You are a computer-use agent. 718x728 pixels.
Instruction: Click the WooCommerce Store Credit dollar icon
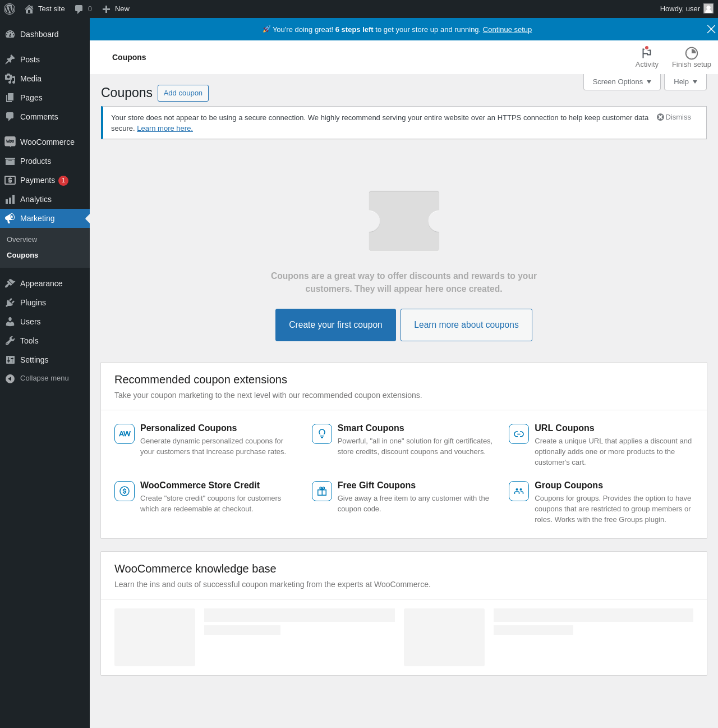point(125,491)
